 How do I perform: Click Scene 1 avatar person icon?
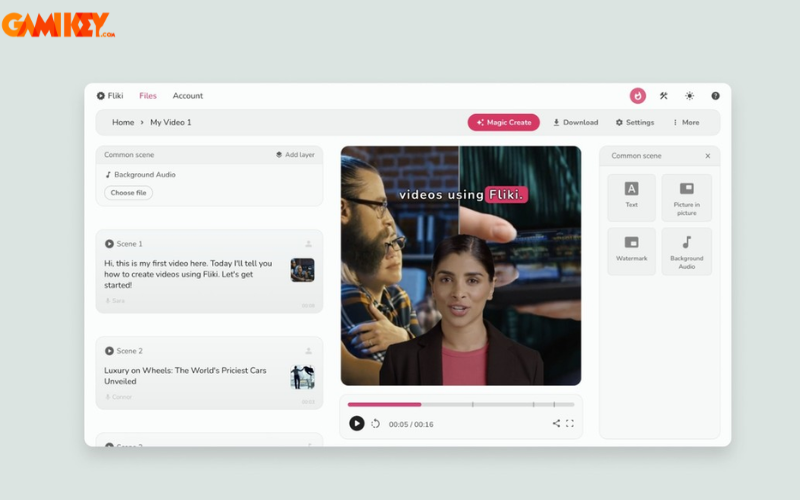coord(308,244)
